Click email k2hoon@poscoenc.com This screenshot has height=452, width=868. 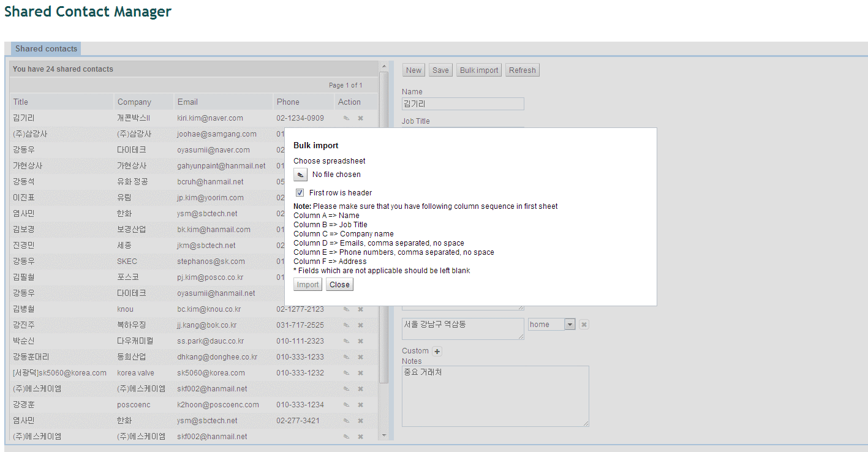point(218,404)
